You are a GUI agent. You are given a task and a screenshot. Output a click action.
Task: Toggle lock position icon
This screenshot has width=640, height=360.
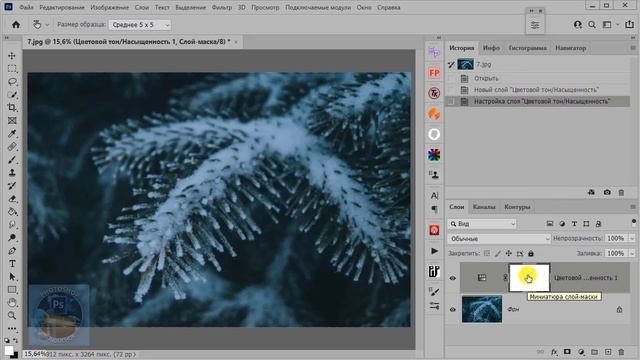coord(509,253)
